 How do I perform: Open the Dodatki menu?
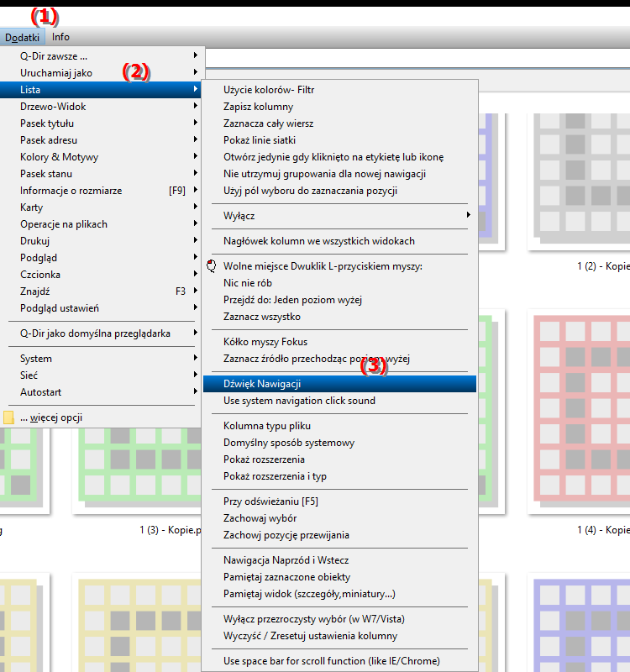click(x=22, y=37)
